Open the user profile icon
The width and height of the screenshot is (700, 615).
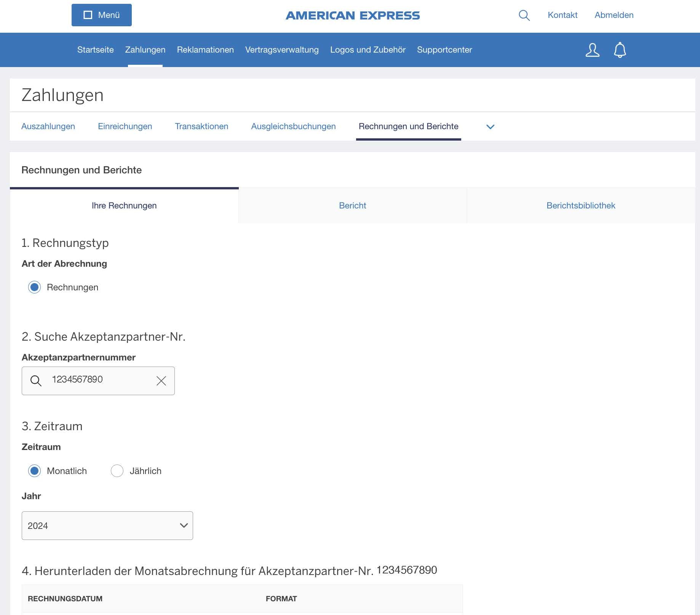click(x=592, y=50)
